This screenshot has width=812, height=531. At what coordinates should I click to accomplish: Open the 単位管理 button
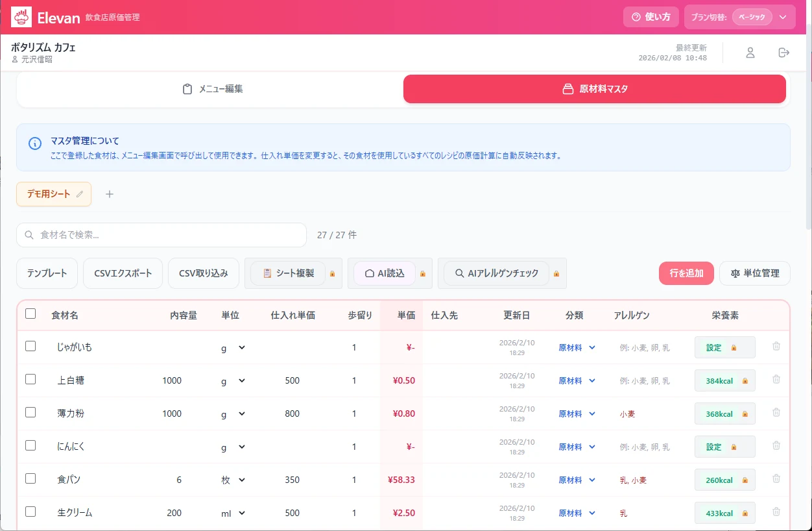755,273
